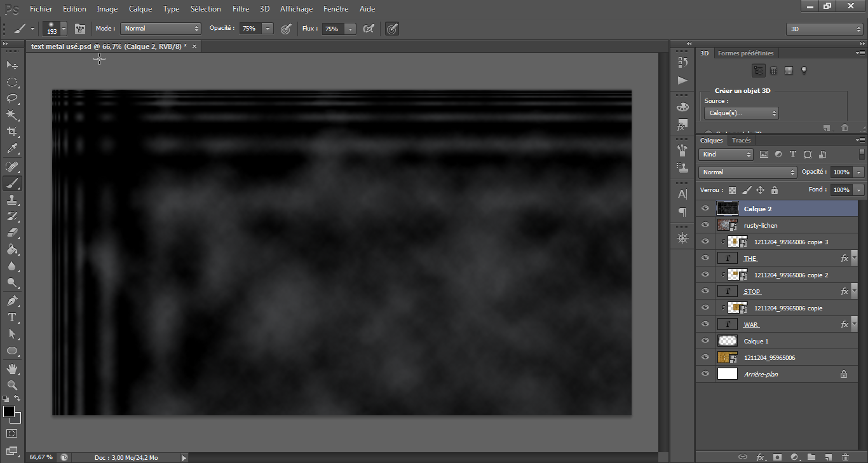
Task: Select the Ellipse shape tool
Action: [12, 350]
